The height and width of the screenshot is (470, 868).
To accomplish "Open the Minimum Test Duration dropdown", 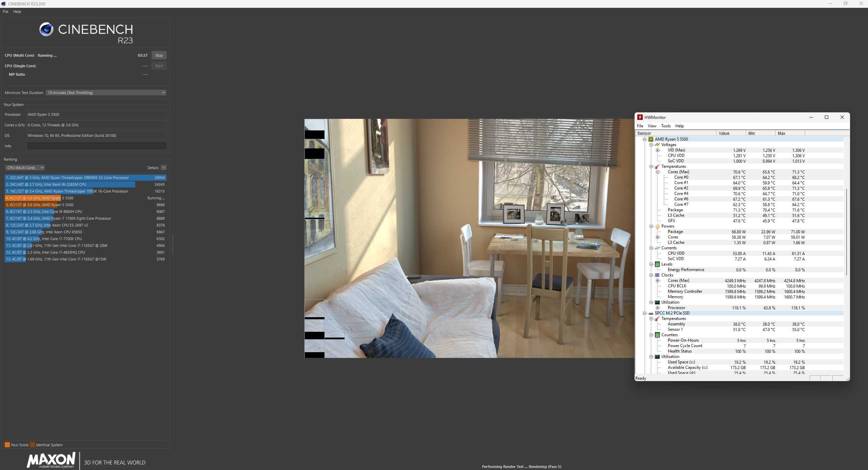I will (106, 93).
